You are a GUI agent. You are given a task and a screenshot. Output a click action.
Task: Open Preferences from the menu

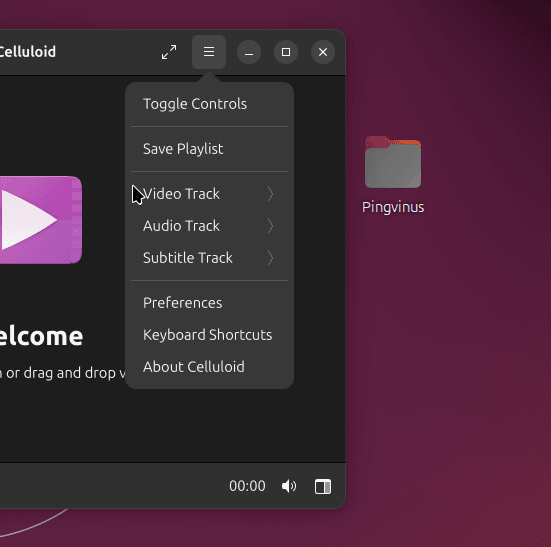209,303
